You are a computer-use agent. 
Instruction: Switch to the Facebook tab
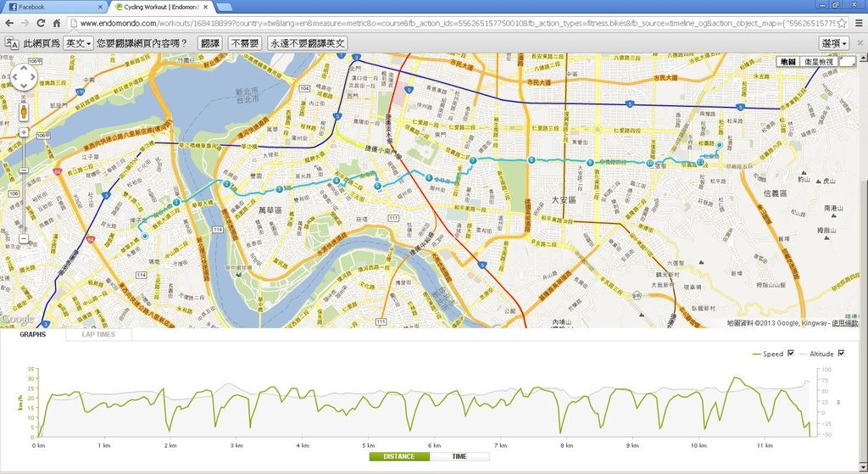(53, 7)
